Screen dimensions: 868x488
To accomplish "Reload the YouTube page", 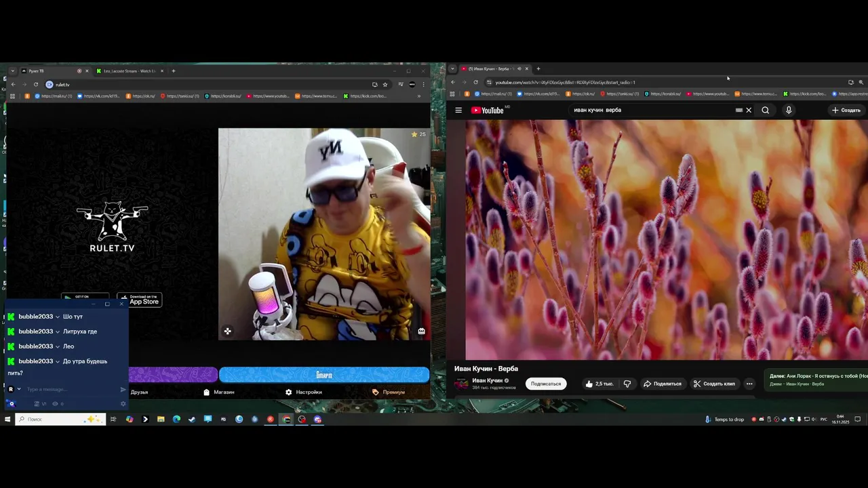I will [x=475, y=82].
